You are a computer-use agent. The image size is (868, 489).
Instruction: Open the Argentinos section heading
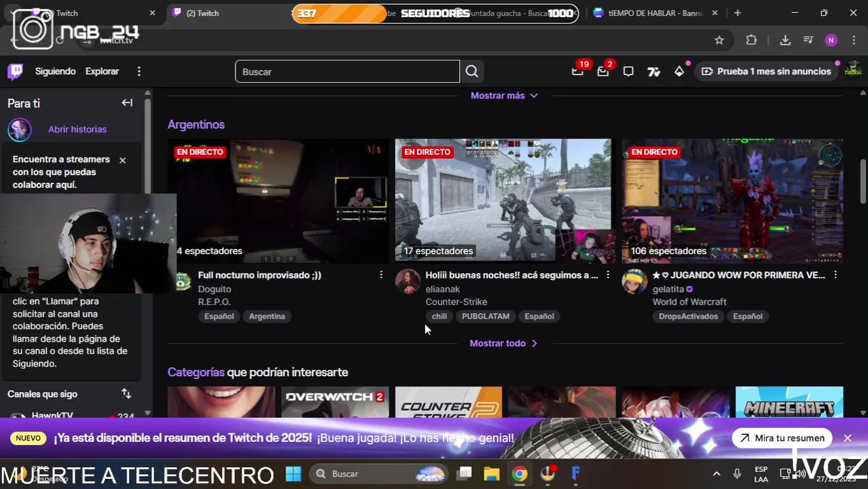(x=196, y=124)
